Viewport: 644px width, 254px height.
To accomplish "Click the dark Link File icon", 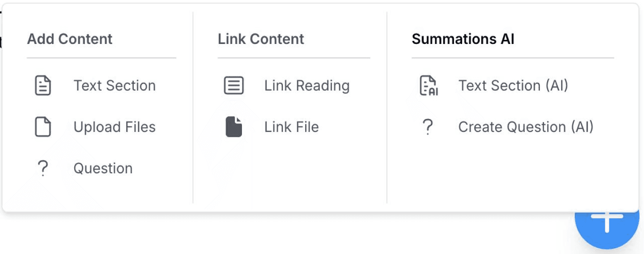I will (x=233, y=127).
